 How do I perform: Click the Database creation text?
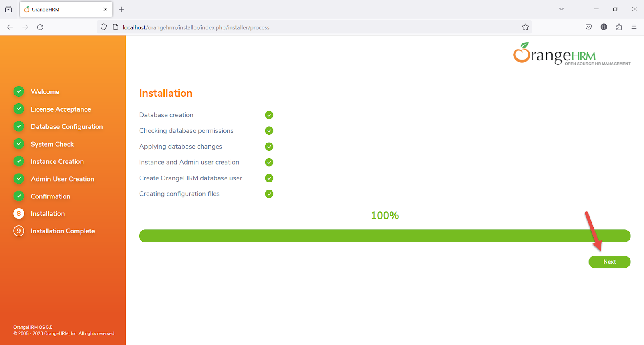tap(166, 115)
